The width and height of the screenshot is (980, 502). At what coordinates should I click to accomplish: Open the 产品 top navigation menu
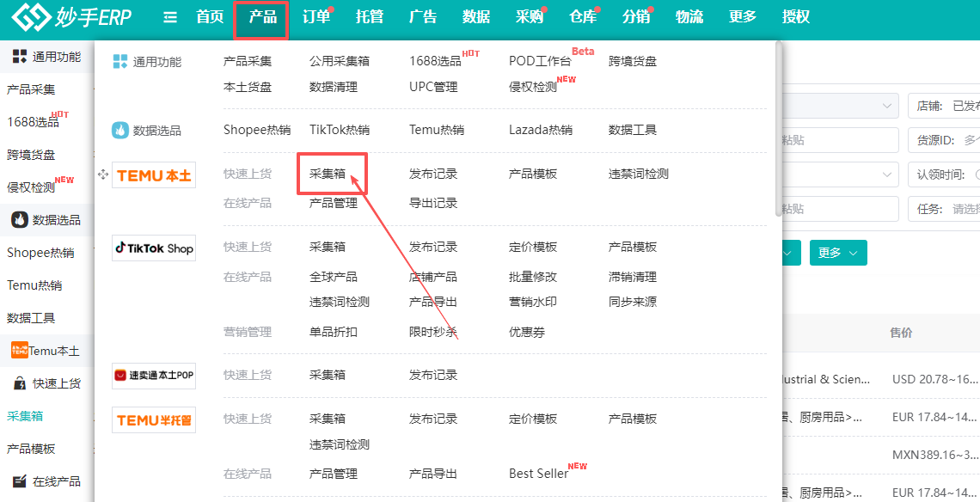coord(262,17)
